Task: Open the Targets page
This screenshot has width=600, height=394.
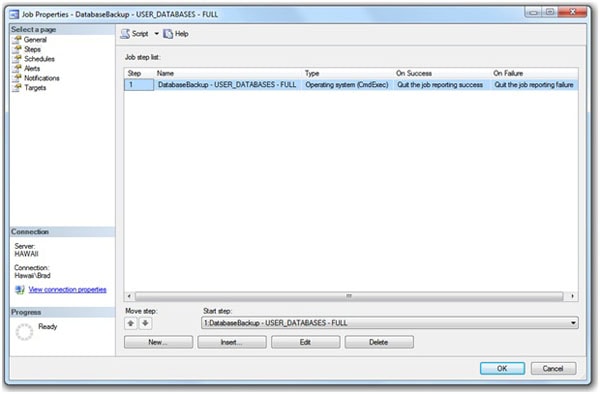Action: [x=35, y=88]
